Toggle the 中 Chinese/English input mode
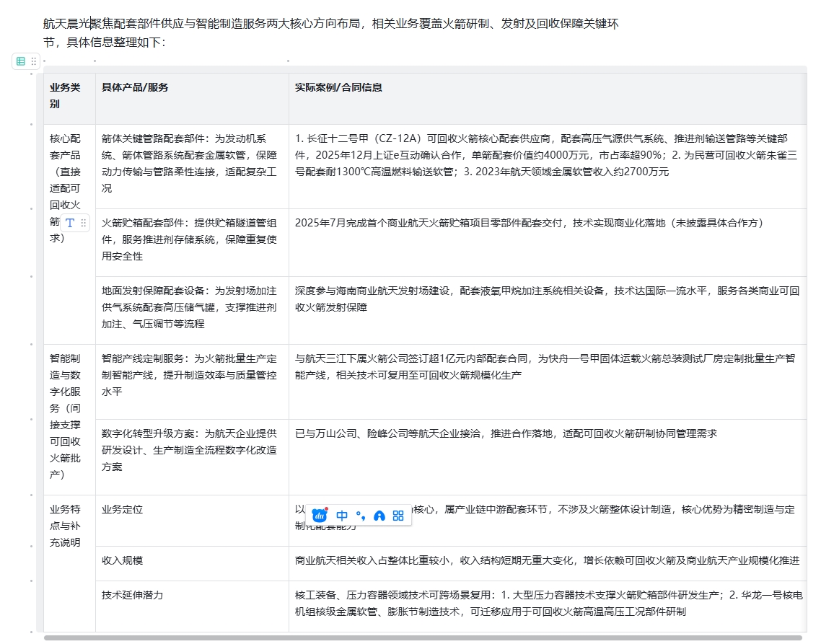The height and width of the screenshot is (644, 821). [342, 516]
